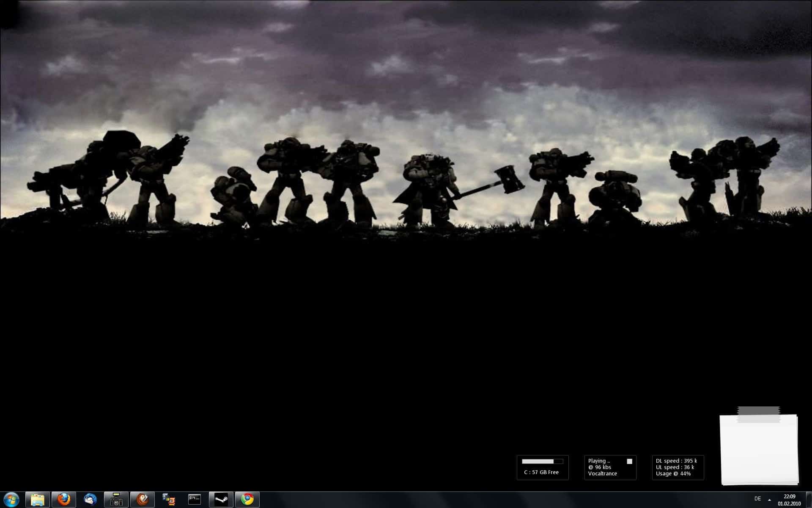Open Windows Explorer from the taskbar
812x508 pixels.
coord(38,500)
